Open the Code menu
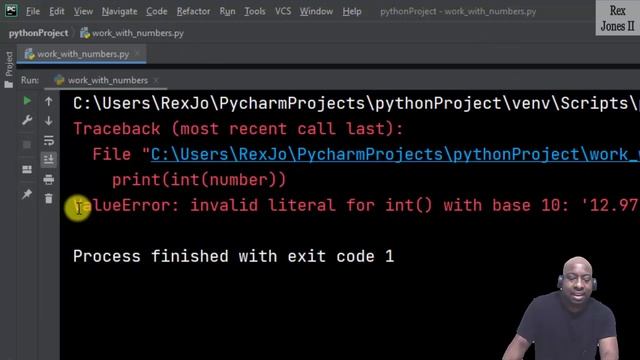 (157, 11)
